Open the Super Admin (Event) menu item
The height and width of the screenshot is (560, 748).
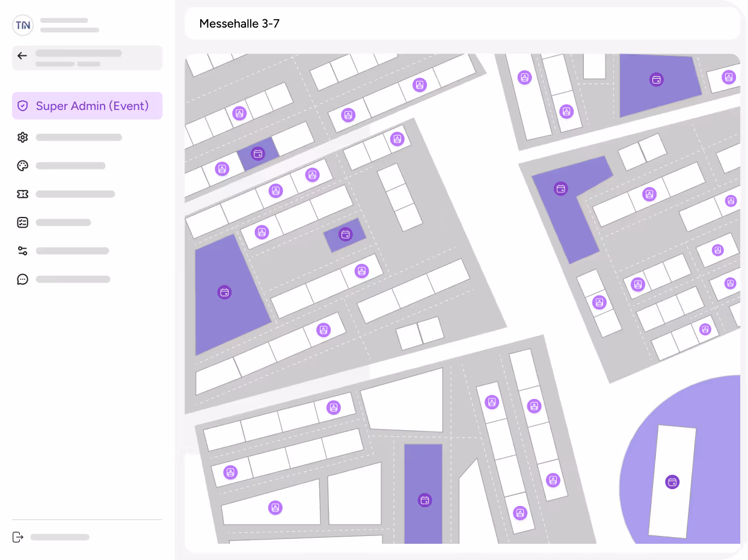[87, 106]
